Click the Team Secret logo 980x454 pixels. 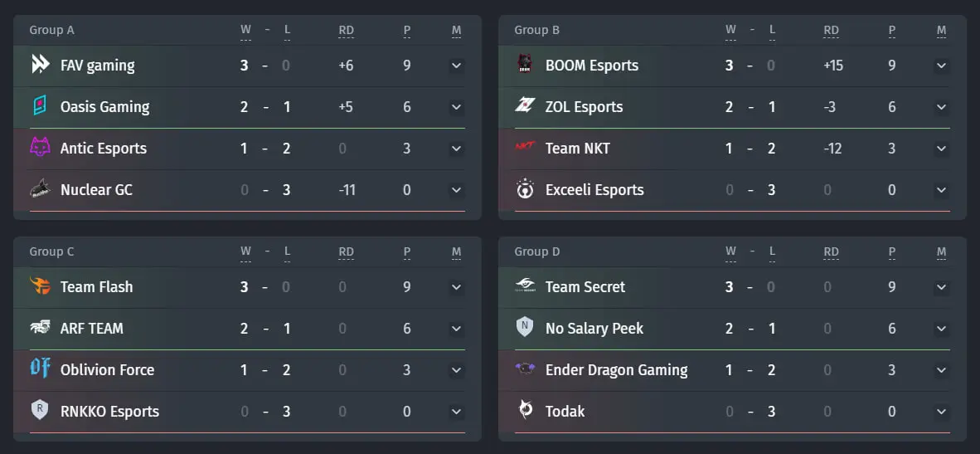pos(525,286)
